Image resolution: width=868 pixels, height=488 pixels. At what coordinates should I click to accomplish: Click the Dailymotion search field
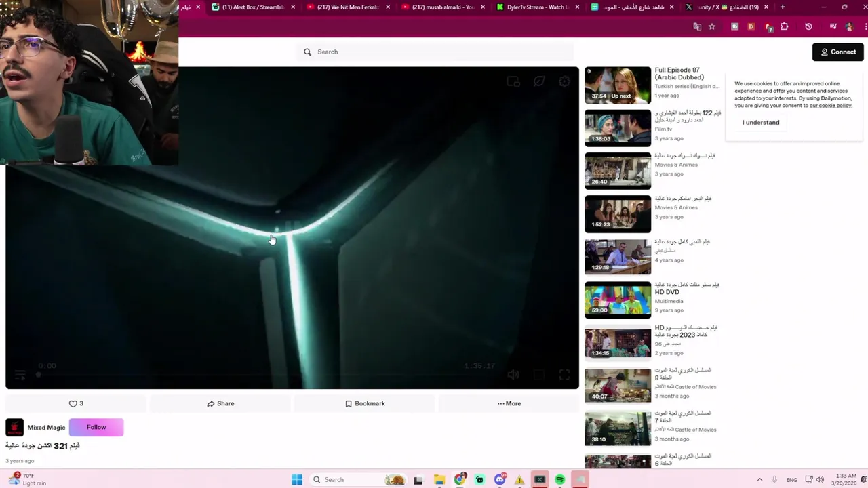tap(435, 52)
